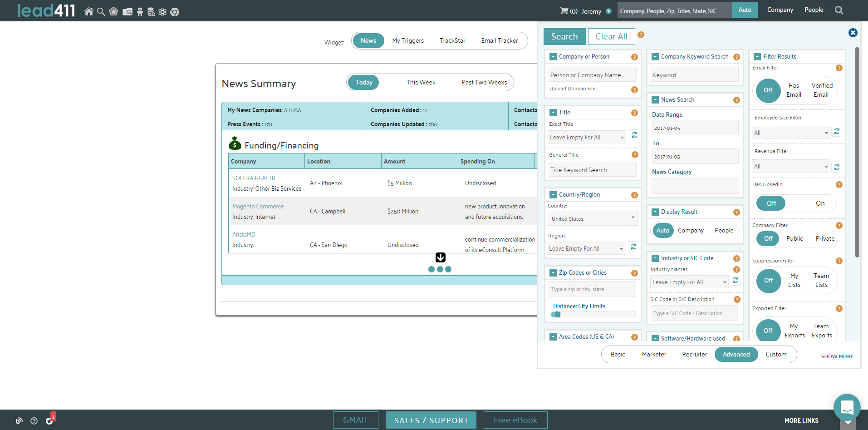The width and height of the screenshot is (868, 430).
Task: Open the Exact Title dropdown
Action: 587,137
